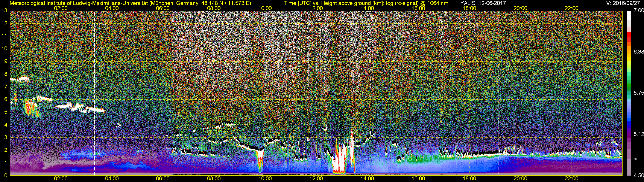644x182 pixels.
Task: Click 16:00 on the top time axis
Action: coord(418,8)
